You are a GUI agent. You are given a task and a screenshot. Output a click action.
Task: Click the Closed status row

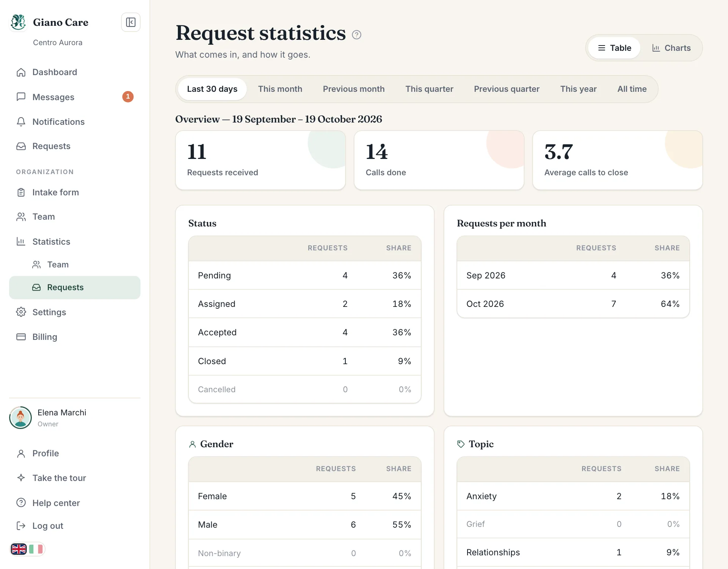305,361
